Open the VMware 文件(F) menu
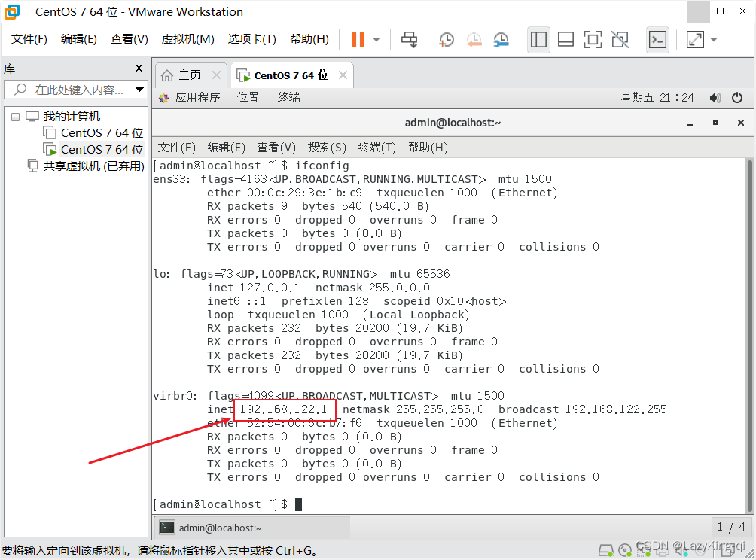756x560 pixels. tap(29, 39)
